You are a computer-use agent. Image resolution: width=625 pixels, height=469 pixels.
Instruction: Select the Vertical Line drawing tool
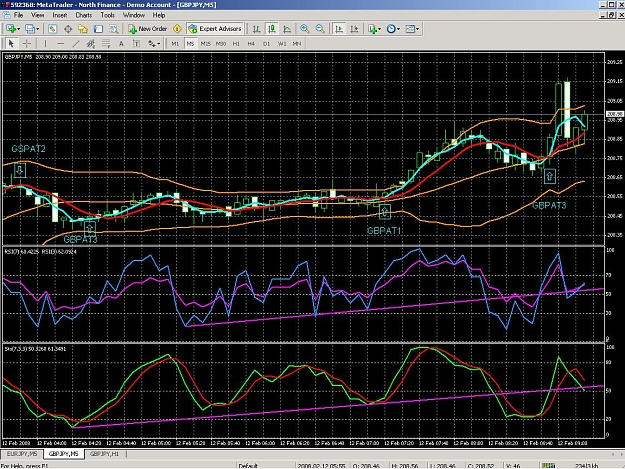(x=45, y=43)
